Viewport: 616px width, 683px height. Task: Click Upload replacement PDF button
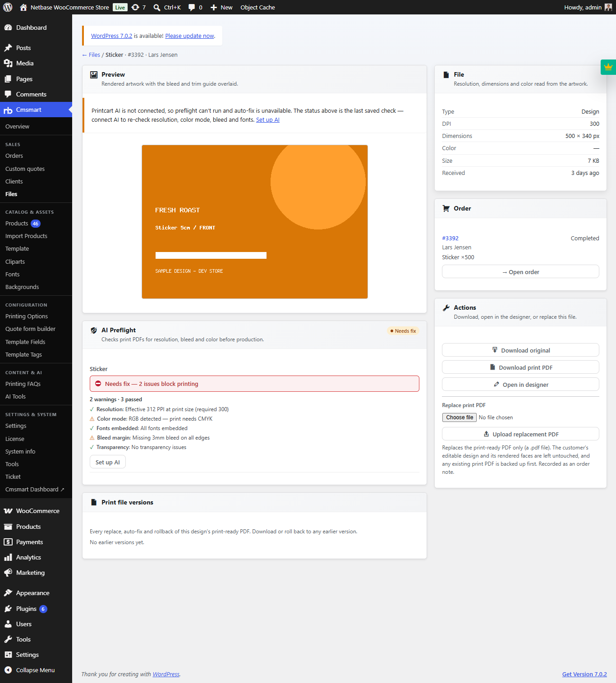tap(520, 434)
